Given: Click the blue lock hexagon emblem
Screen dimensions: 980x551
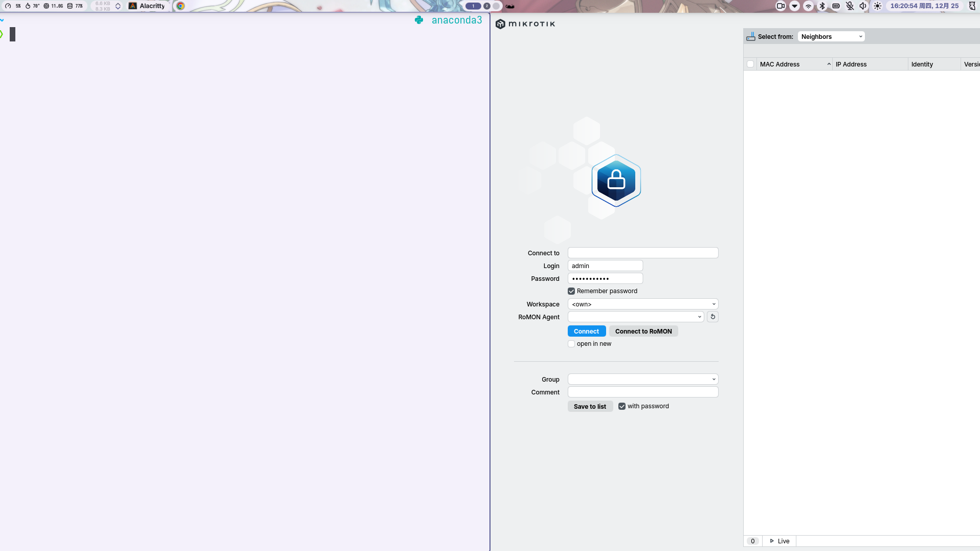Looking at the screenshot, I should 616,181.
